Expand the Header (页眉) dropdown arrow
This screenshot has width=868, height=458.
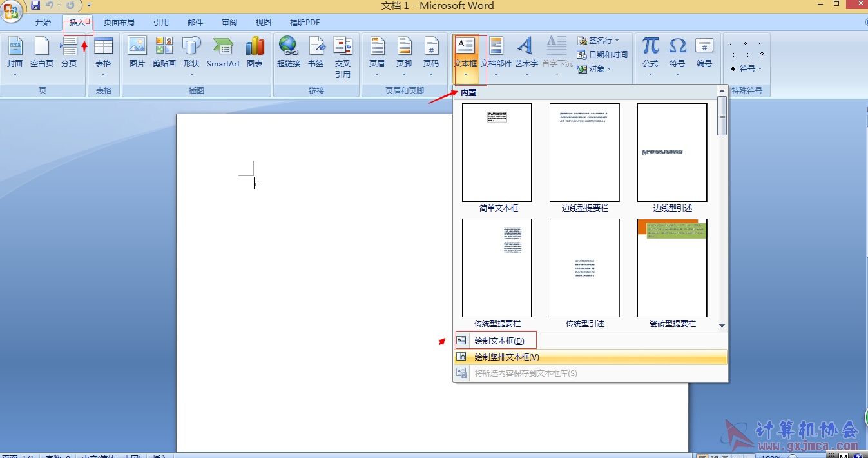tap(377, 75)
